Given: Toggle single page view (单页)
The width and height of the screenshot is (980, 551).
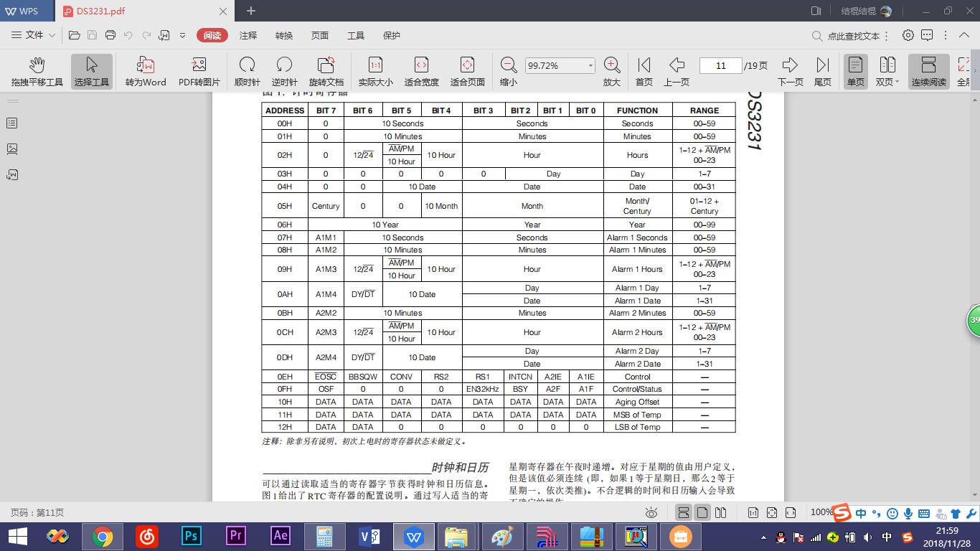Looking at the screenshot, I should [855, 72].
